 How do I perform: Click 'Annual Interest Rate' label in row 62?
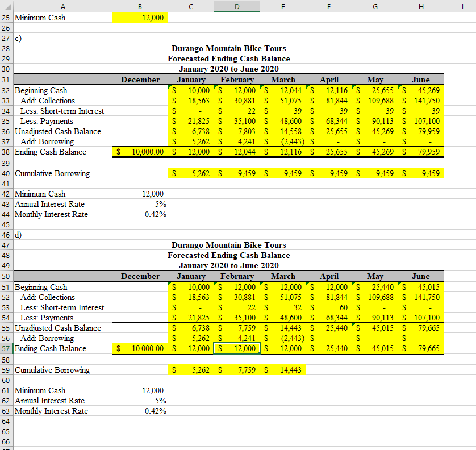(50, 401)
